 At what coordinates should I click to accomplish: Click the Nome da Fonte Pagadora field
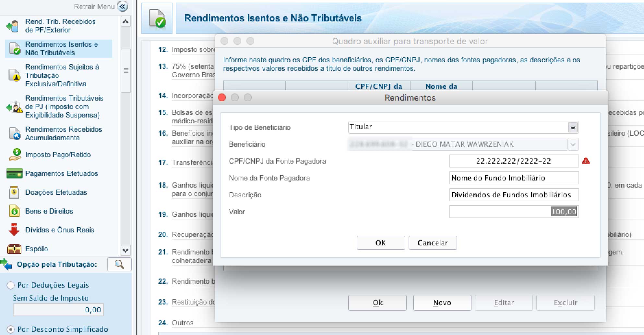(514, 178)
